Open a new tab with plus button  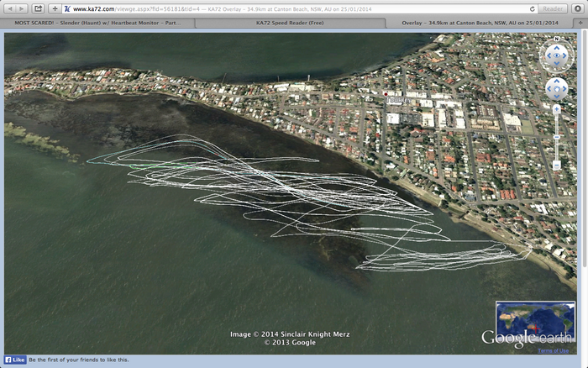(x=580, y=24)
